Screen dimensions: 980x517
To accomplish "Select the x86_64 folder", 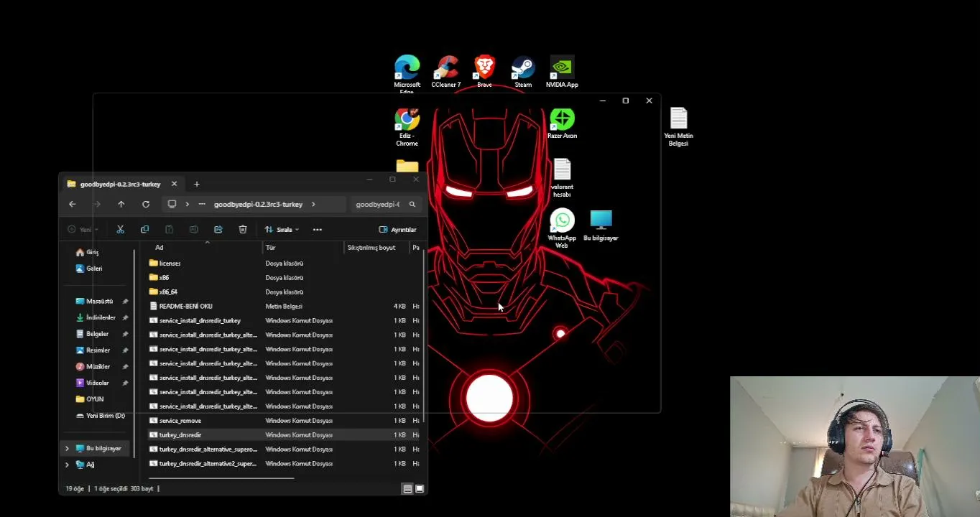I will pyautogui.click(x=284, y=292).
